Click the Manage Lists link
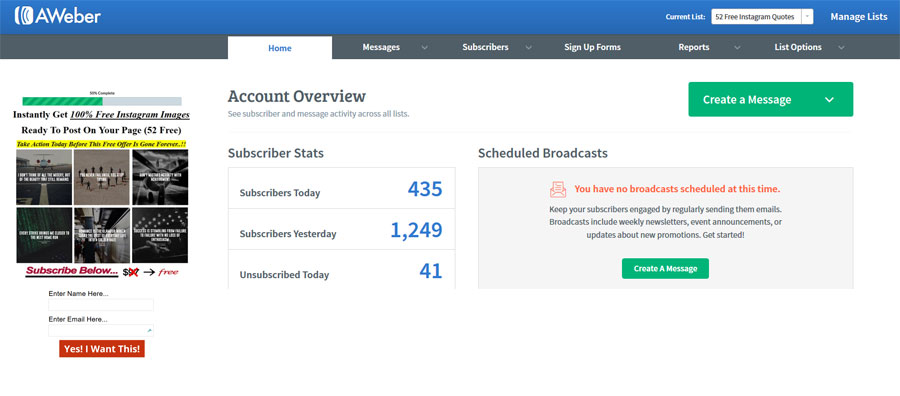 (x=859, y=17)
